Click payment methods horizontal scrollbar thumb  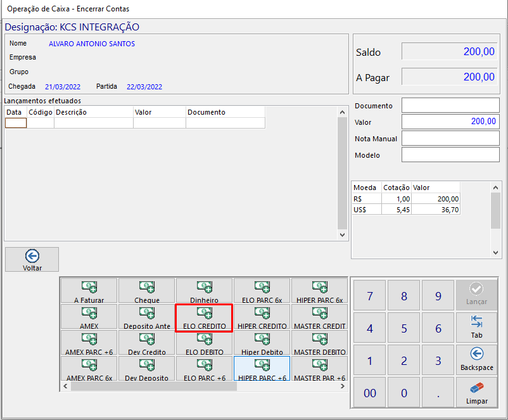coord(154,386)
